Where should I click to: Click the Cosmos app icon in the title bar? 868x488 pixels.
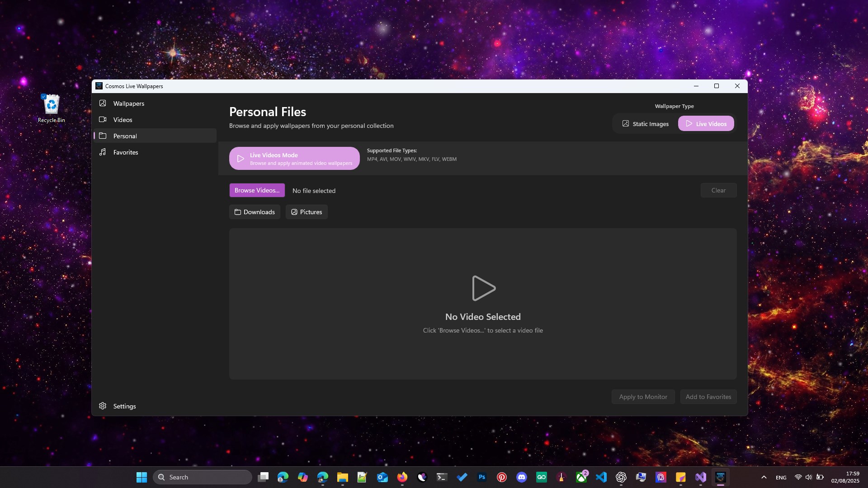click(99, 86)
